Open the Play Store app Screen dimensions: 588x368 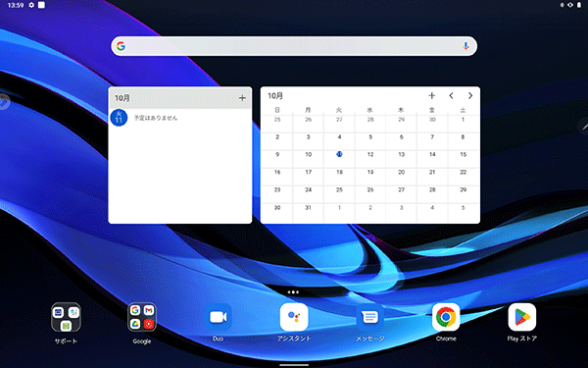(522, 317)
